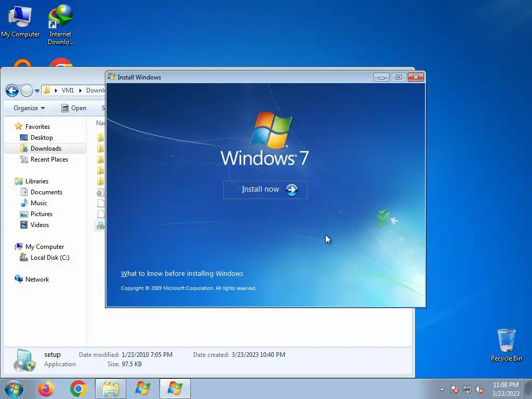Maximize the Install Windows window
The image size is (532, 399).
398,77
